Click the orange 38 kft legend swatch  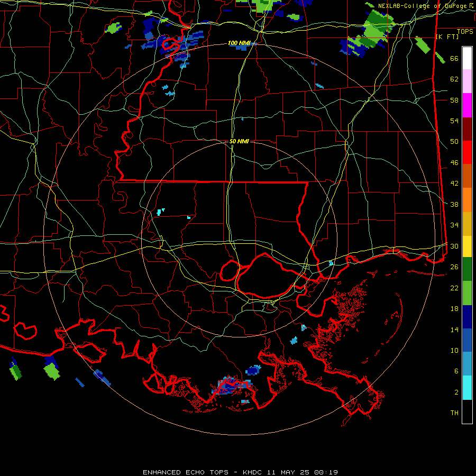(x=467, y=200)
